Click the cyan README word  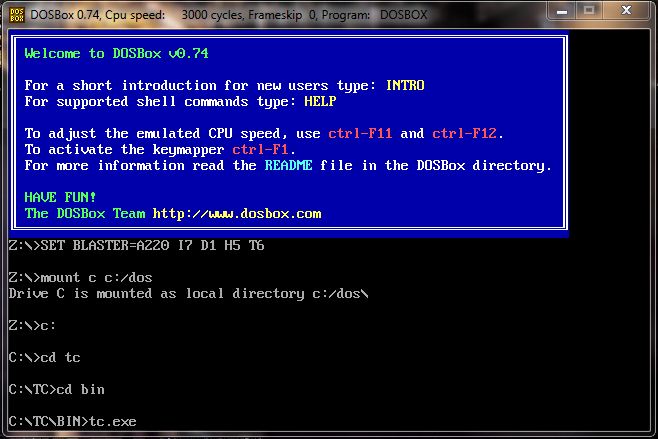coord(288,165)
